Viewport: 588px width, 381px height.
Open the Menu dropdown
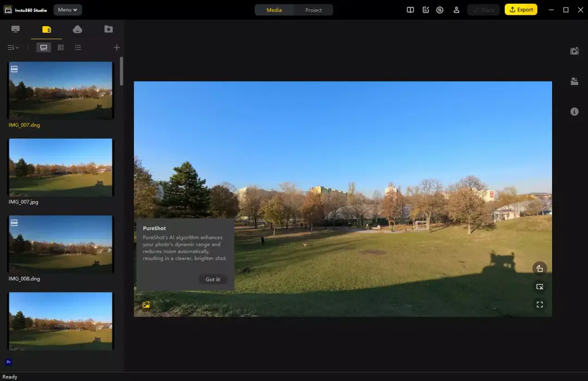pyautogui.click(x=68, y=10)
